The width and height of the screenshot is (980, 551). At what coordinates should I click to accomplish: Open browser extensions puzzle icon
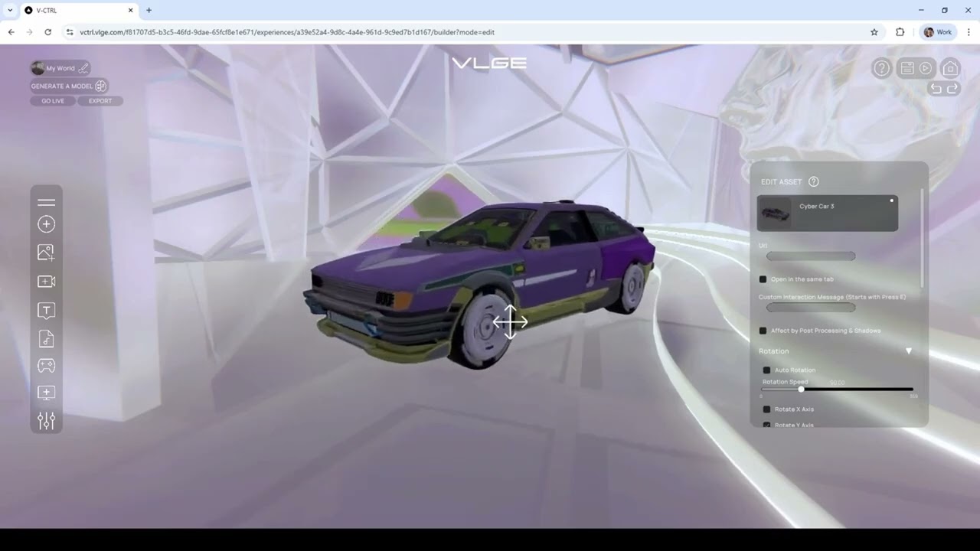(x=900, y=32)
